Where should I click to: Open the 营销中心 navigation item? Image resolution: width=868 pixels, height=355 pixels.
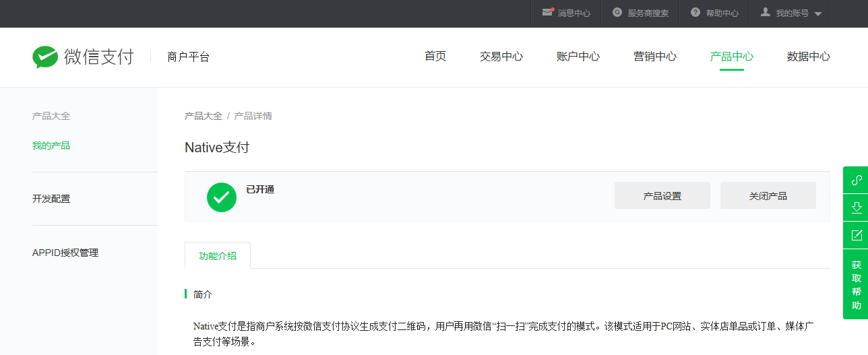(x=655, y=57)
